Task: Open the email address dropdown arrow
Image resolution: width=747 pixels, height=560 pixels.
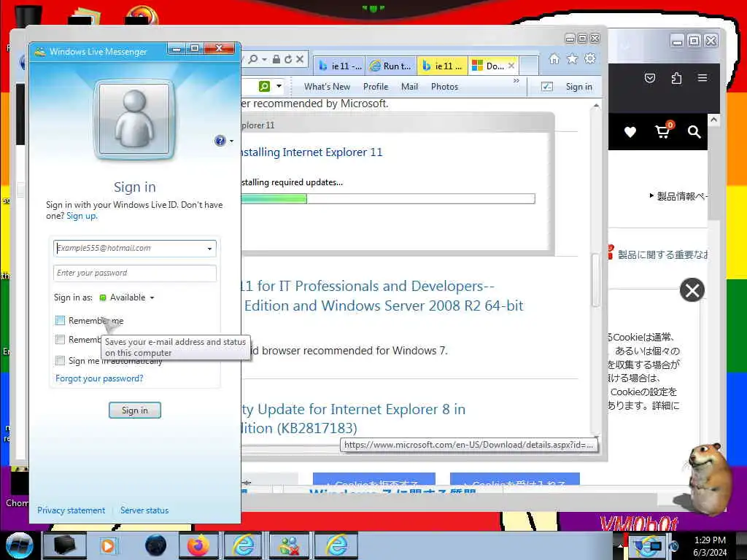Action: click(209, 249)
